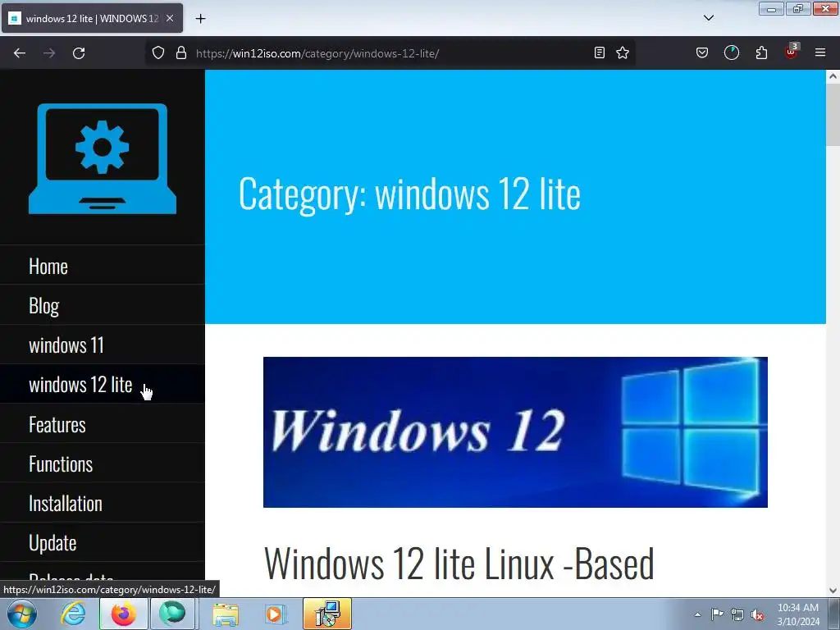Open the installer program taskbar icon
This screenshot has width=840, height=630.
click(327, 614)
